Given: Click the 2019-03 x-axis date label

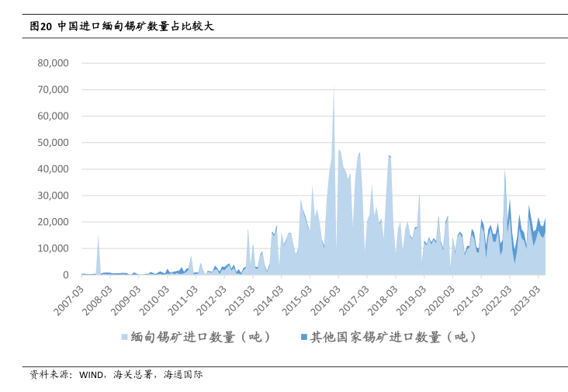Looking at the screenshot, I should (414, 298).
